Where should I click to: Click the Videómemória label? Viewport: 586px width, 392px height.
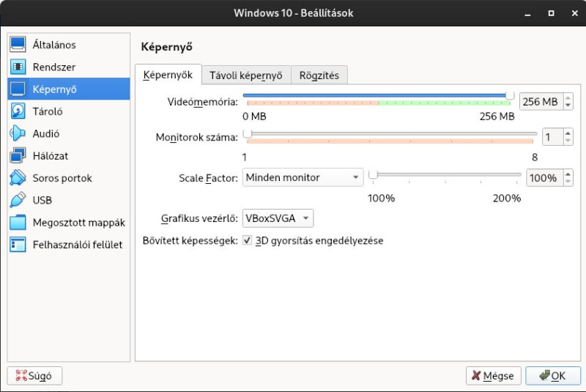coord(203,102)
